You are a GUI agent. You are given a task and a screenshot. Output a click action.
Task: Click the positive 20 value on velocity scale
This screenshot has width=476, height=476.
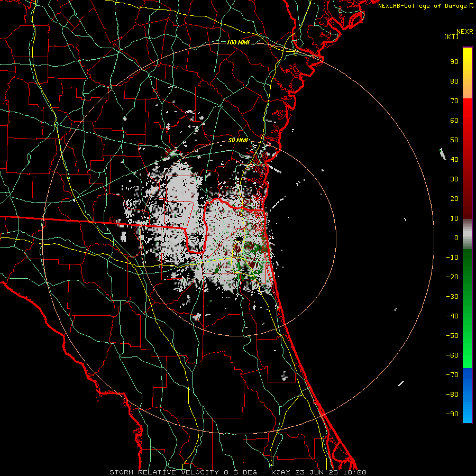[x=454, y=199]
